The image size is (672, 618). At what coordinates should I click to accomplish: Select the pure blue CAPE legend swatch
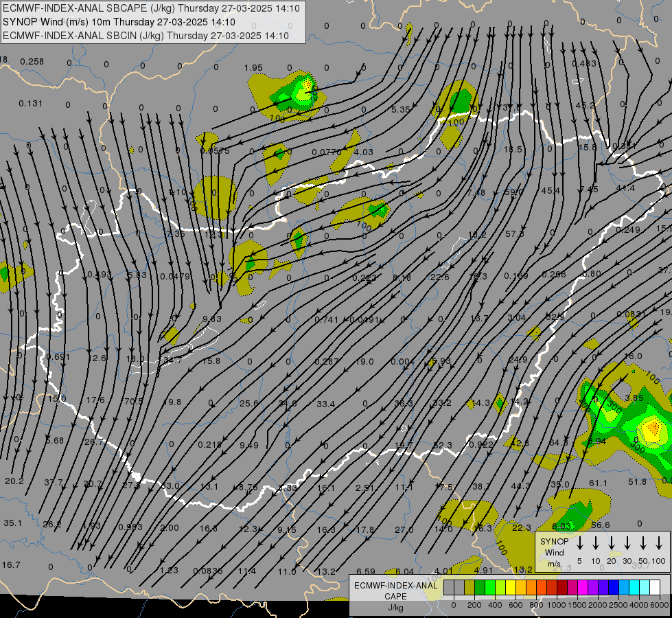coord(613,588)
